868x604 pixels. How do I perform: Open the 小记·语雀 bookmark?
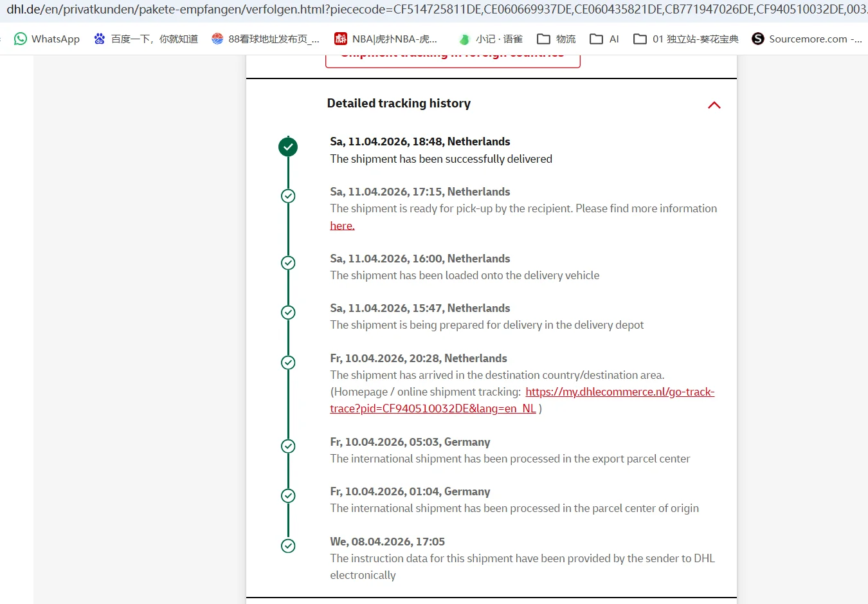coord(491,39)
